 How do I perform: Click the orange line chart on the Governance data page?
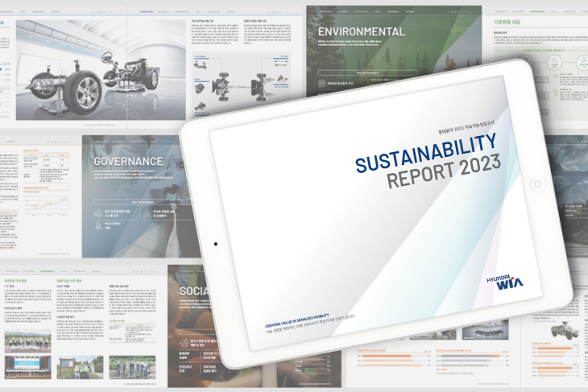(47, 204)
